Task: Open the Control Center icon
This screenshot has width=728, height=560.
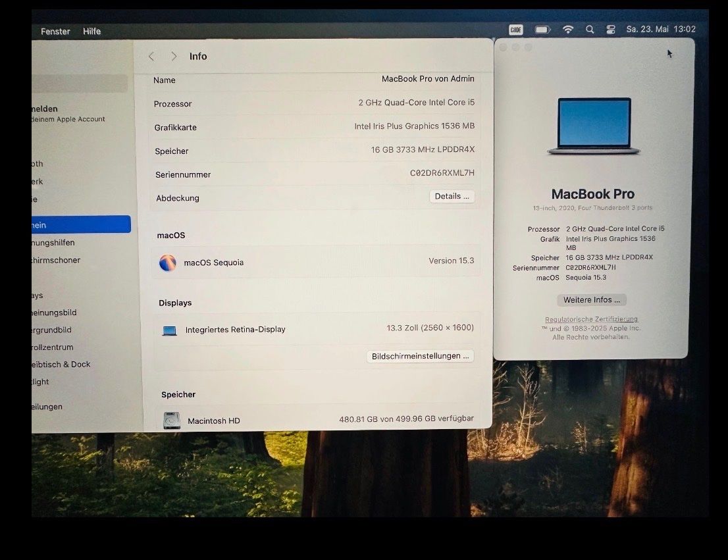Action: [611, 29]
